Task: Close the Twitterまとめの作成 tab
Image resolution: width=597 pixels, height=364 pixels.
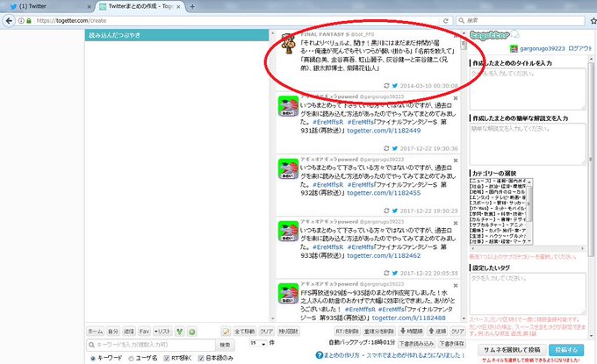Action: point(178,6)
